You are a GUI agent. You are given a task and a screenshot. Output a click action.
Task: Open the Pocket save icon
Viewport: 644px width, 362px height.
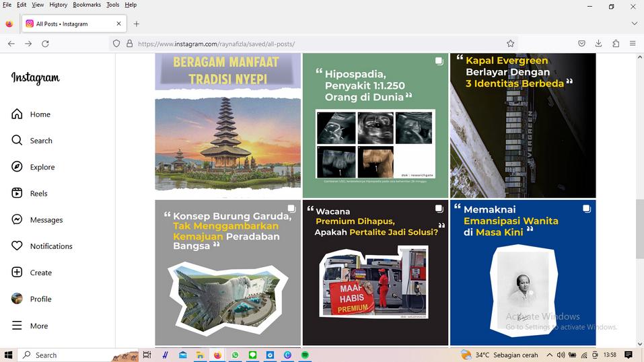(x=581, y=44)
